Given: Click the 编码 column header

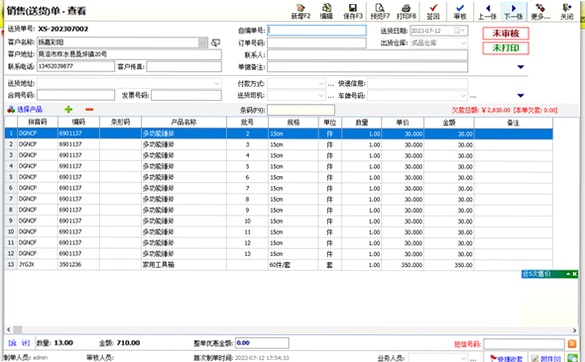Looking at the screenshot, I should pyautogui.click(x=78, y=122).
